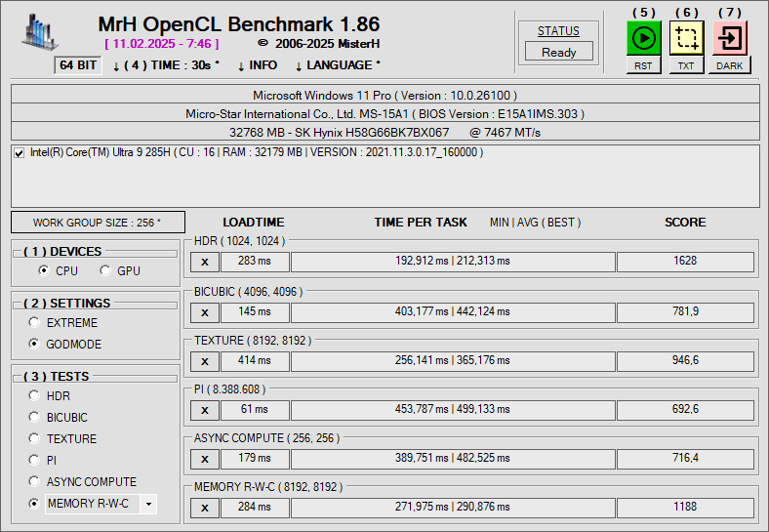
Task: Capture a screenshot with the yellow selection icon
Action: coord(686,38)
